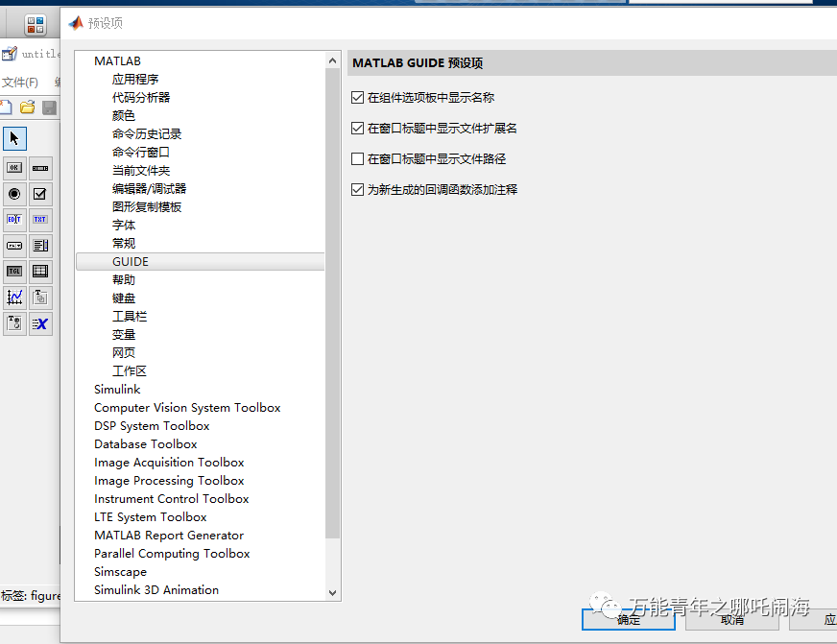Image resolution: width=837 pixels, height=644 pixels.
Task: Select Simulink in preferences tree
Action: [x=117, y=390]
